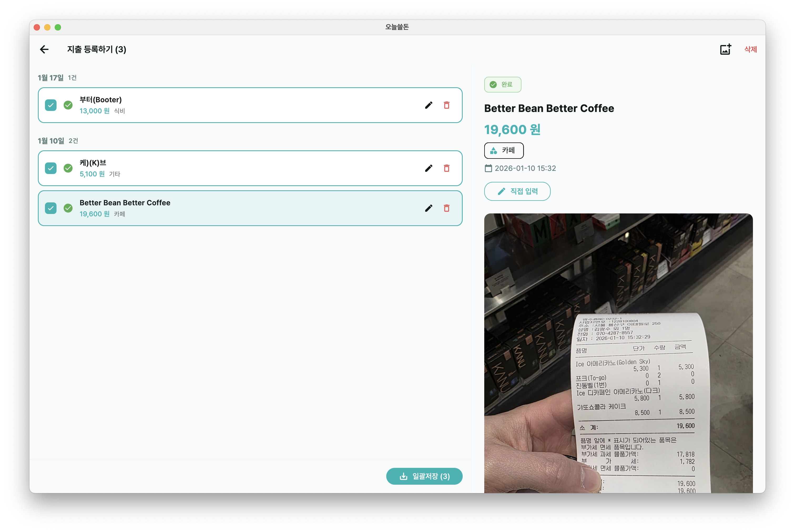Click the 일괄저장 (3) save button
Viewport: 795px width, 532px height.
[424, 476]
